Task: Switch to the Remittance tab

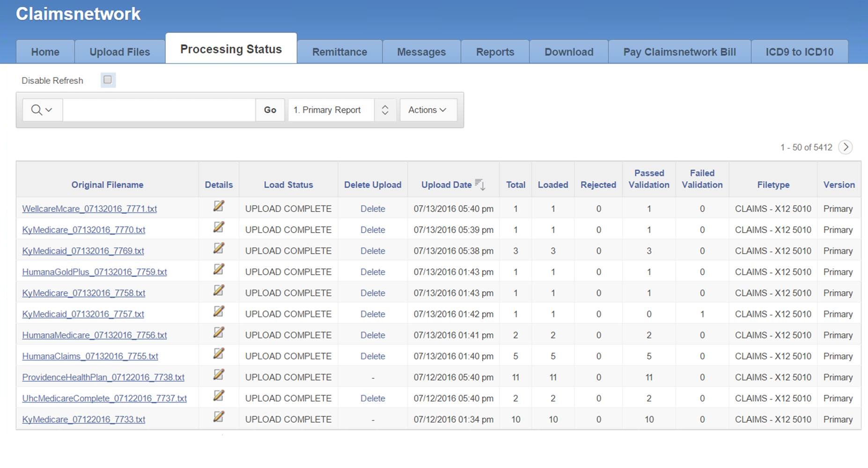Action: click(339, 52)
